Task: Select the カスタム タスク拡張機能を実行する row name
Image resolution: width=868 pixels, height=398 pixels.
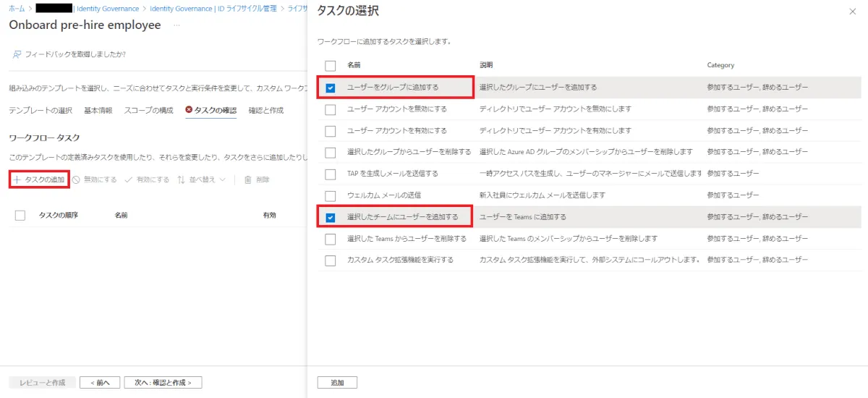Action: point(400,260)
